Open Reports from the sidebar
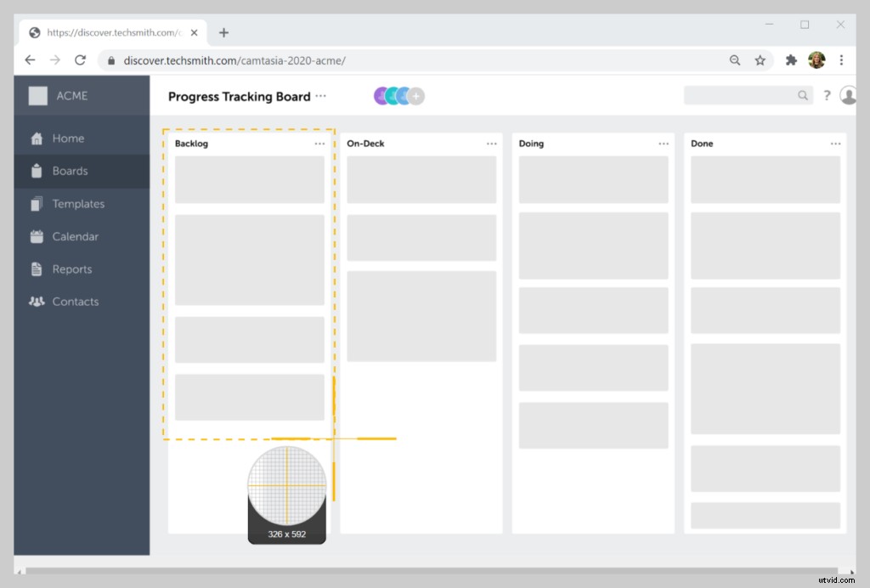 pyautogui.click(x=71, y=269)
